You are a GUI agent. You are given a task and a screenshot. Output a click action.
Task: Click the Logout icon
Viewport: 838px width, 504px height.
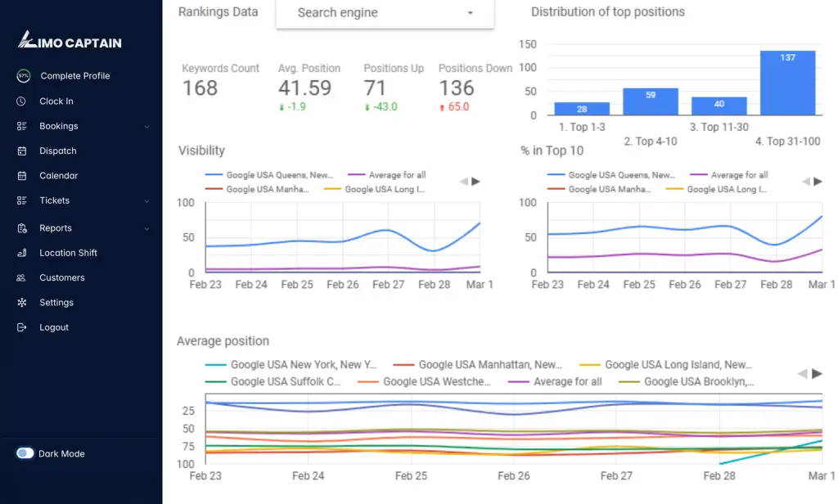21,327
